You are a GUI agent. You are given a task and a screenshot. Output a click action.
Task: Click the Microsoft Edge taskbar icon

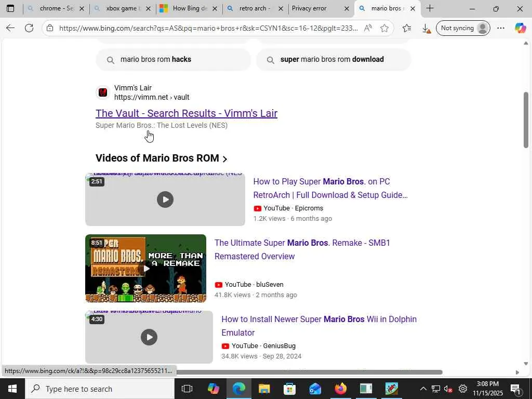(239, 389)
